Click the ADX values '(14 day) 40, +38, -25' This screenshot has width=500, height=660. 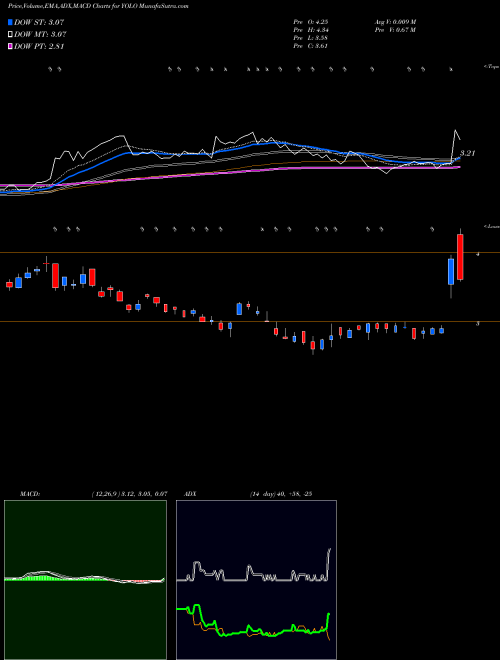pos(280,494)
